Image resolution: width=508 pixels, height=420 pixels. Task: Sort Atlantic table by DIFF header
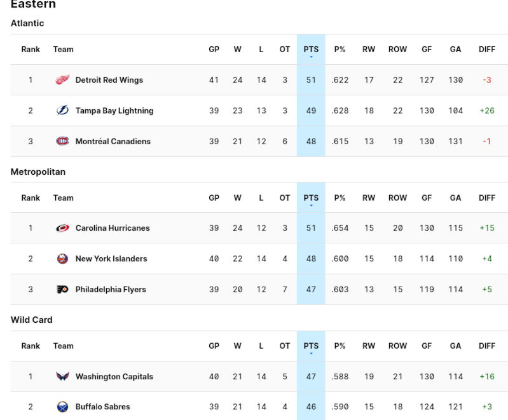487,50
